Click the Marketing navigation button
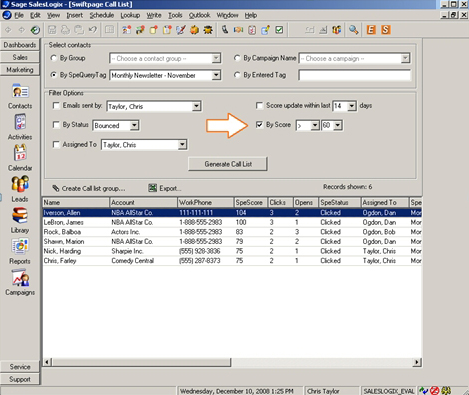Screen dimensions: 469x395 click(x=20, y=70)
